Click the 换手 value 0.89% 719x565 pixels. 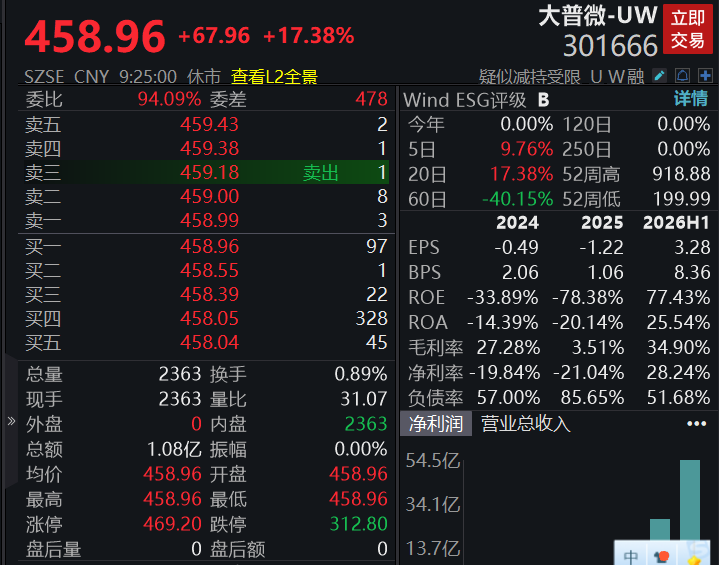coord(361,374)
